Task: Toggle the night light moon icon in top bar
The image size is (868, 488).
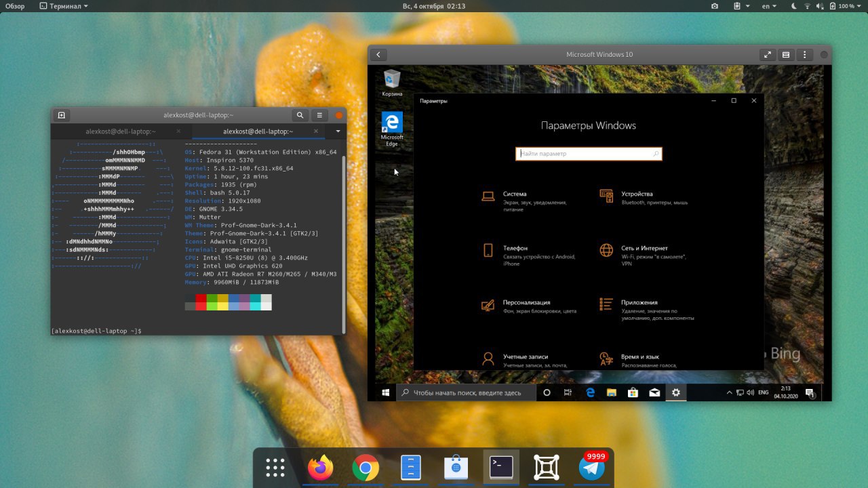Action: tap(794, 6)
